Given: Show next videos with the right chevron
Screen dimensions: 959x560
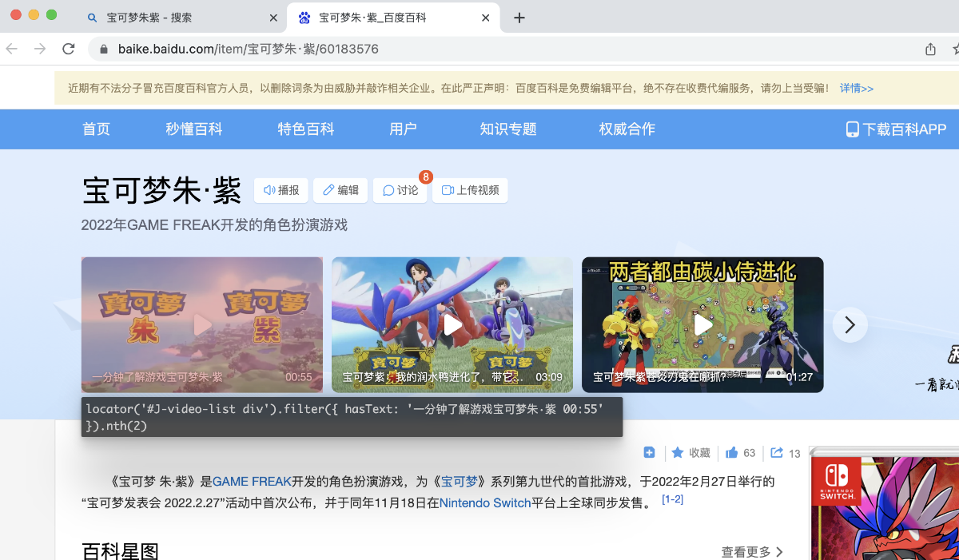Looking at the screenshot, I should (x=850, y=325).
